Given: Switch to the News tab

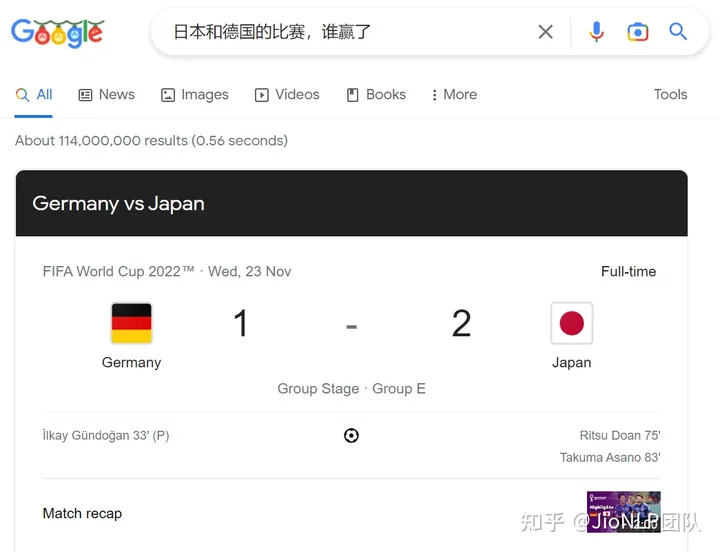Looking at the screenshot, I should [107, 95].
